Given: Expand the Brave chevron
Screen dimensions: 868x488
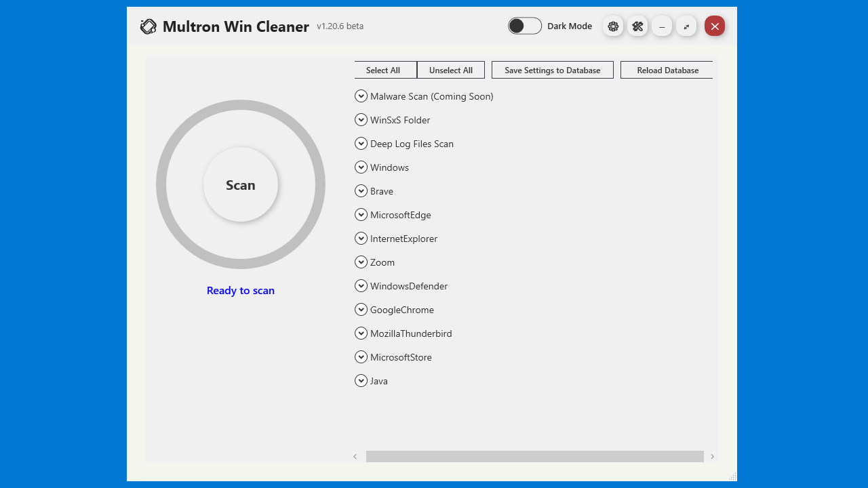Looking at the screenshot, I should (361, 191).
